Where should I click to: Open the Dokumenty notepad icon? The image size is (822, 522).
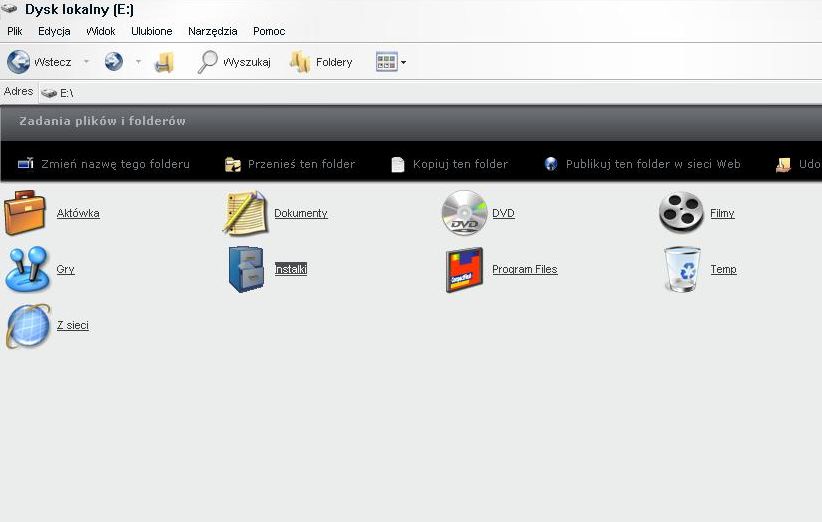pos(244,213)
